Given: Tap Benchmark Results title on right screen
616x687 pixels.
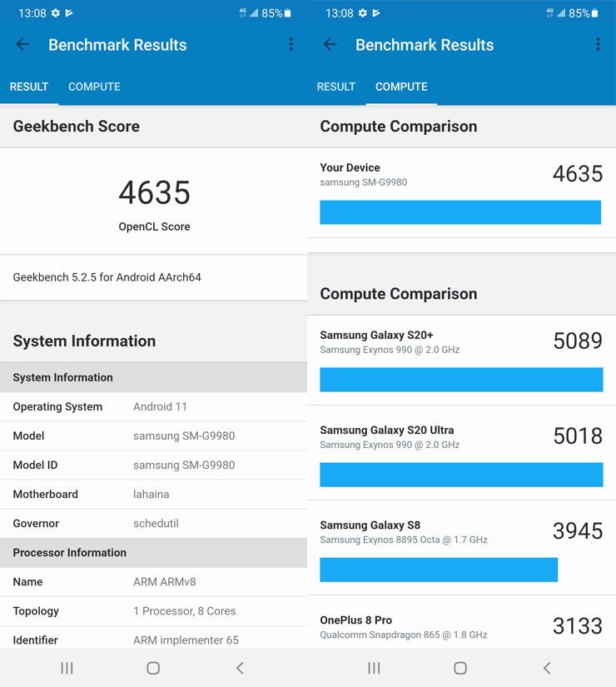Looking at the screenshot, I should coord(425,45).
